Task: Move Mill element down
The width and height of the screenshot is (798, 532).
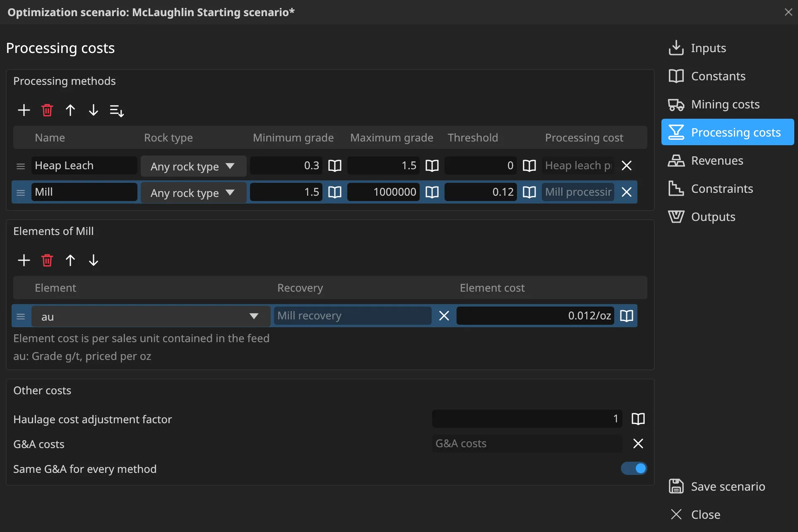Action: [94, 260]
